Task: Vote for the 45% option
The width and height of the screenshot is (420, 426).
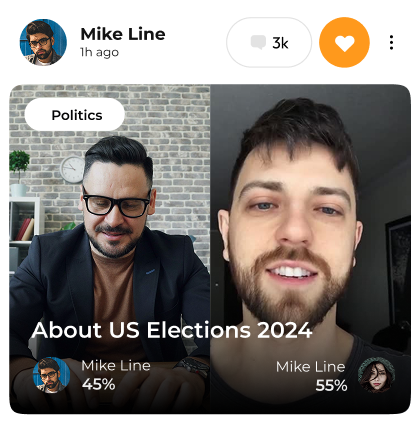Action: 99,384
